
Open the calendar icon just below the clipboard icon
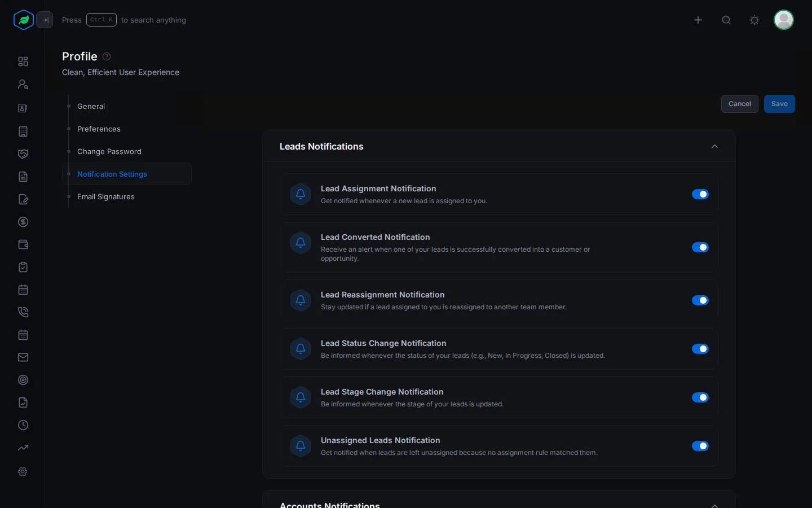tap(23, 290)
